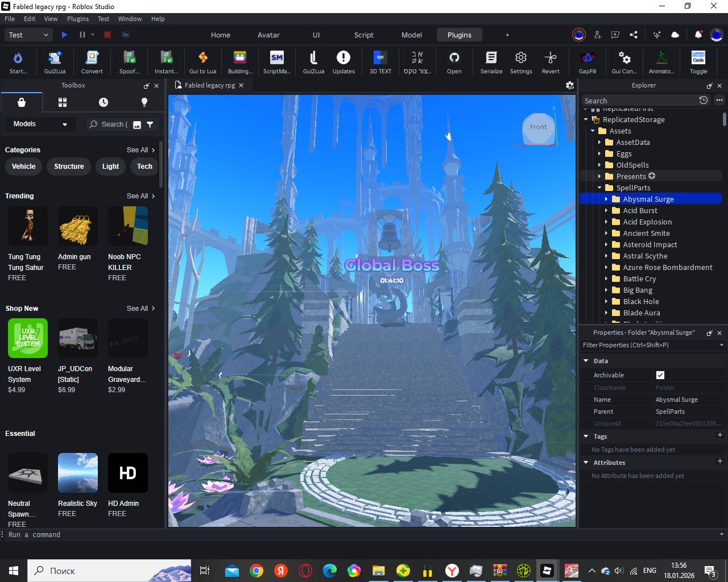Open the Toolbox marketplace tab
Viewport: 728px width, 582px height.
(22, 102)
